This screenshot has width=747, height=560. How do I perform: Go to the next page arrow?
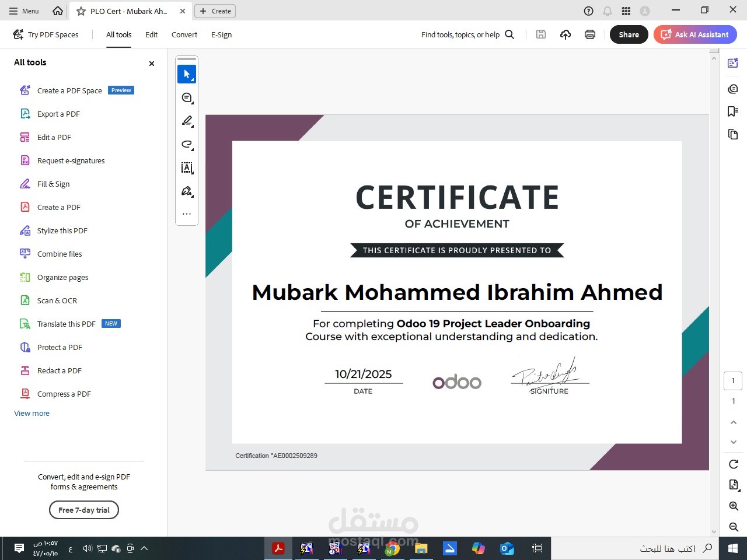pos(734,442)
